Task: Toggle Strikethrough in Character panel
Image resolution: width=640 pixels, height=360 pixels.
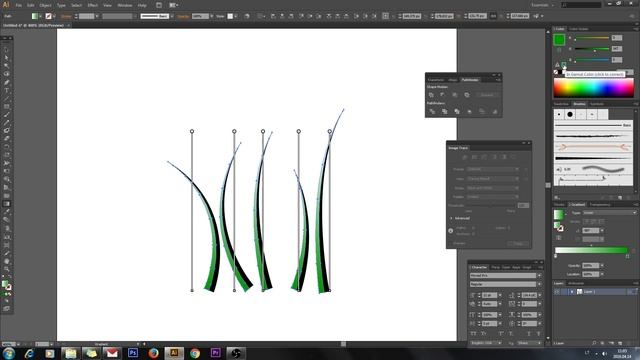Action: tap(538, 333)
